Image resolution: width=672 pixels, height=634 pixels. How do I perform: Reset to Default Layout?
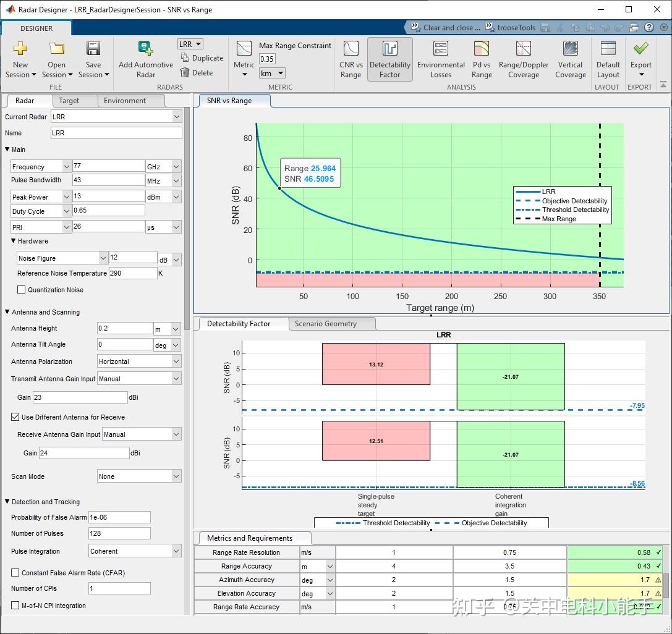coord(608,60)
